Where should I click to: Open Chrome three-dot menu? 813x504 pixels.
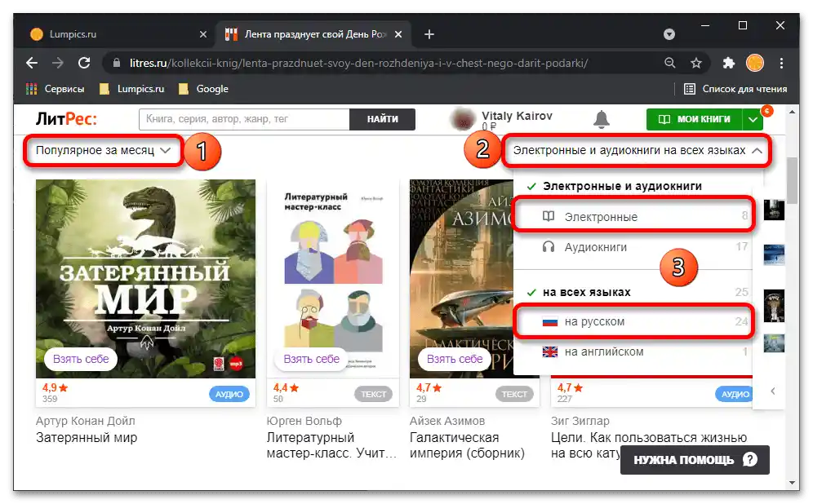[x=781, y=63]
